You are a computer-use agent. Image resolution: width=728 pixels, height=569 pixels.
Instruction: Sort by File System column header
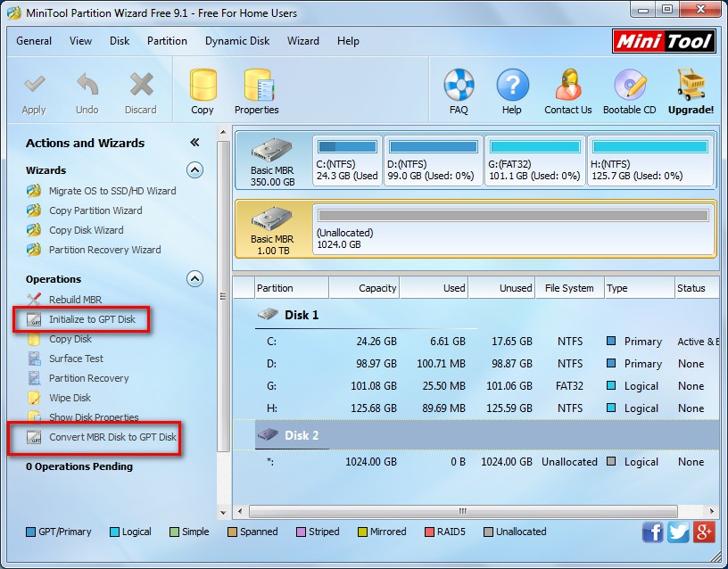[570, 288]
